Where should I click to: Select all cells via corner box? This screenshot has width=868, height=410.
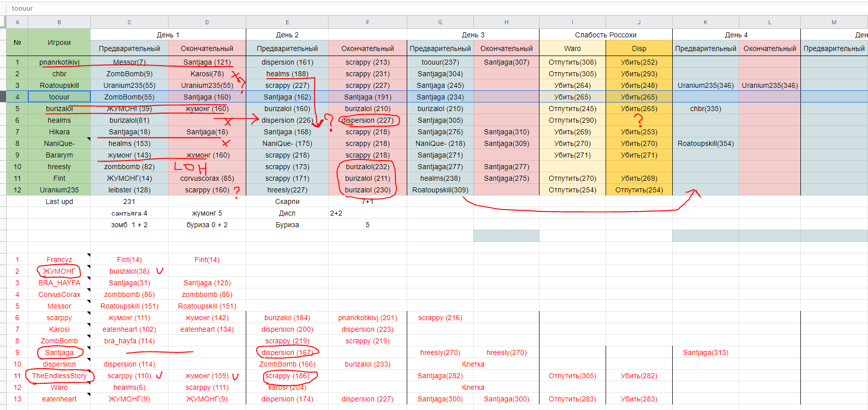3,22
